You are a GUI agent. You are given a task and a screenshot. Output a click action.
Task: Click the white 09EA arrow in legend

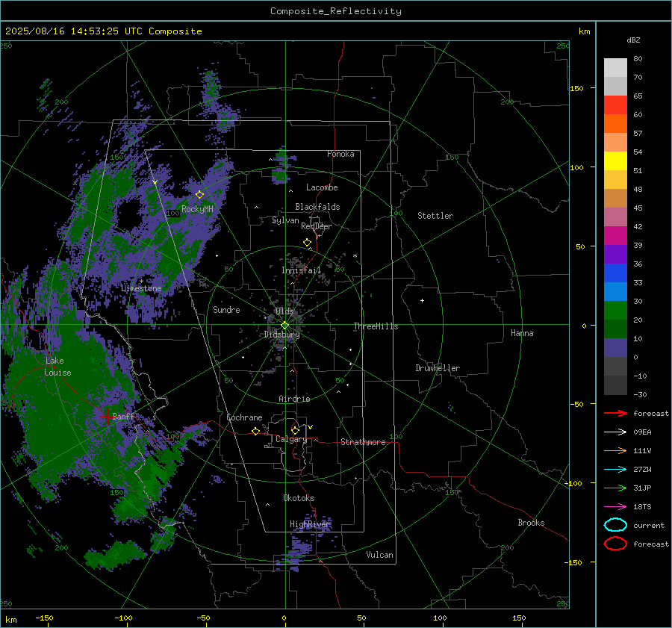pyautogui.click(x=615, y=432)
